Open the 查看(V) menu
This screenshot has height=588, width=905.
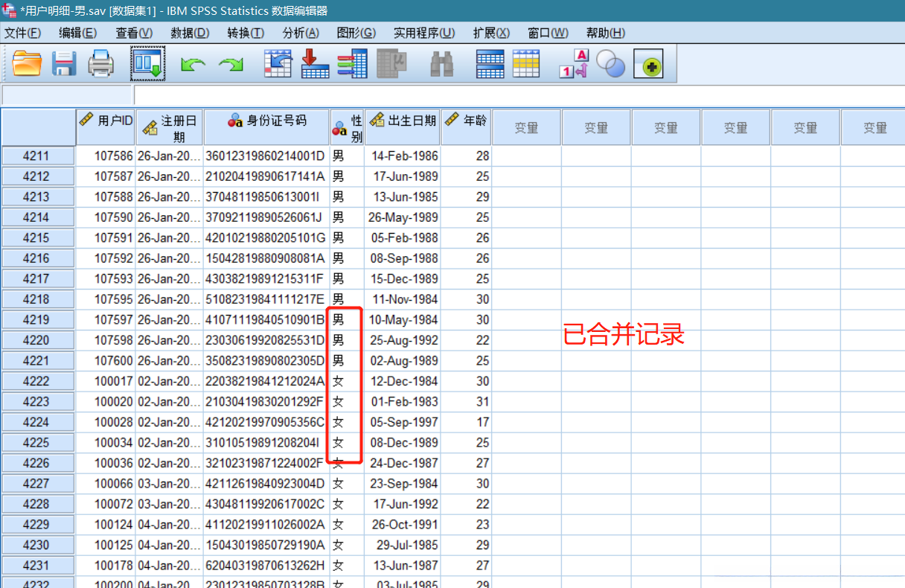(x=134, y=33)
